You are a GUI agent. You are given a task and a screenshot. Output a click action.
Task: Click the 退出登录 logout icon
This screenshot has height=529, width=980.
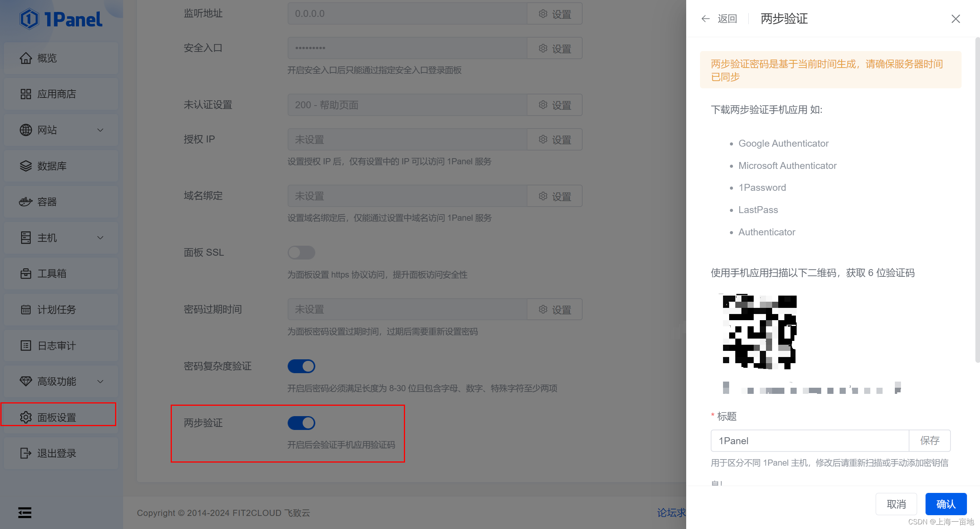(x=26, y=453)
